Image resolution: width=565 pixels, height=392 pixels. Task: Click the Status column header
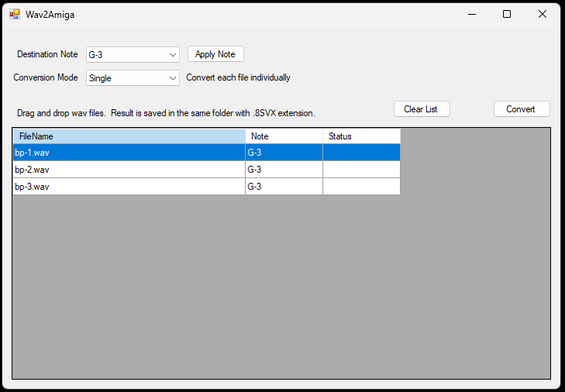point(361,136)
